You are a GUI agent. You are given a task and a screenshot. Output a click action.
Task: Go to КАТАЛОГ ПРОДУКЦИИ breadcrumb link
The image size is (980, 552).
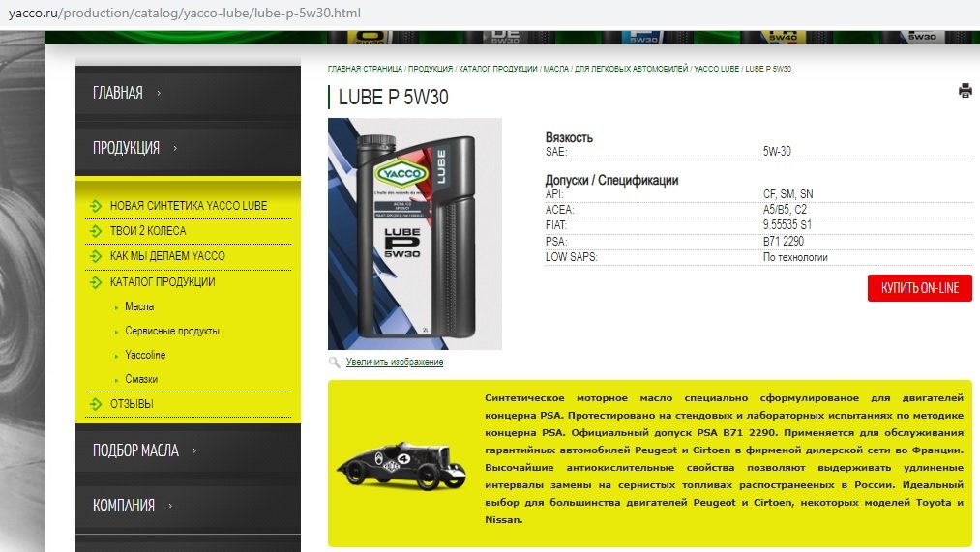point(497,69)
